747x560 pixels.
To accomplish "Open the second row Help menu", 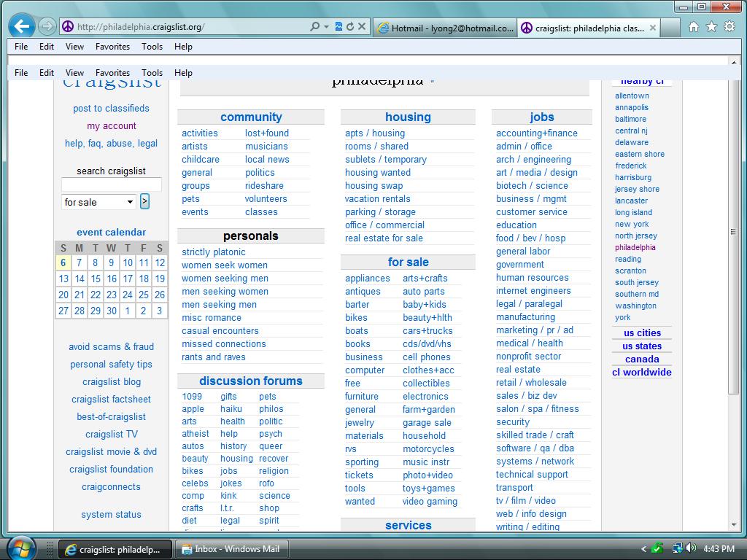I will point(183,73).
